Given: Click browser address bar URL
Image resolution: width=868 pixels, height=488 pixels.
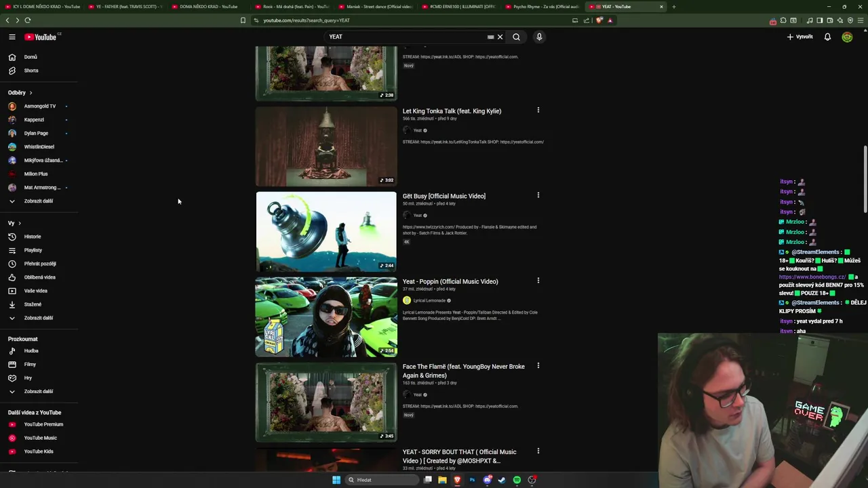Looking at the screenshot, I should [307, 20].
